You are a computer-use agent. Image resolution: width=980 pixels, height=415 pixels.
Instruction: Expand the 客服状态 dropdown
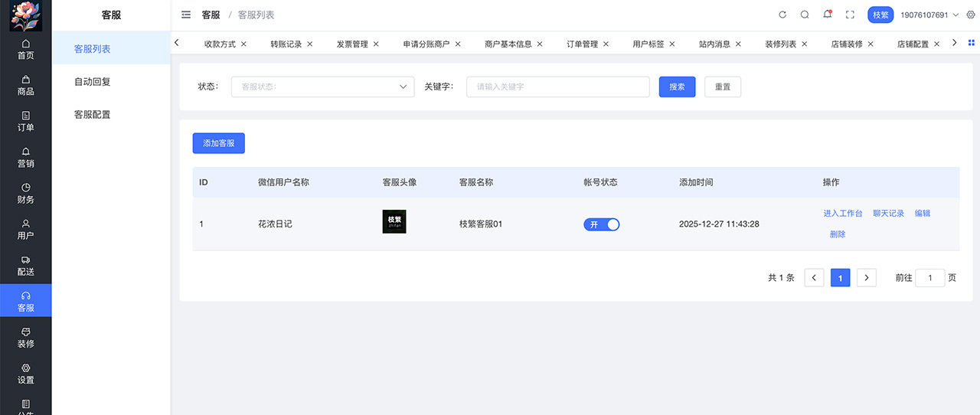[x=322, y=87]
